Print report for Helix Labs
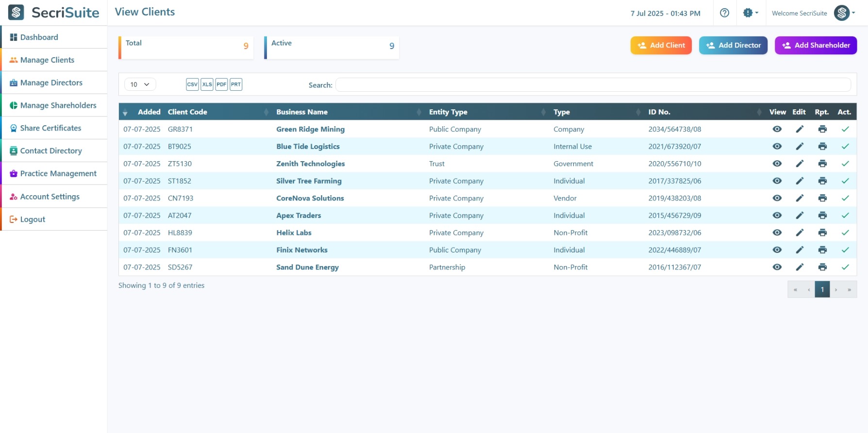868x433 pixels. (822, 233)
